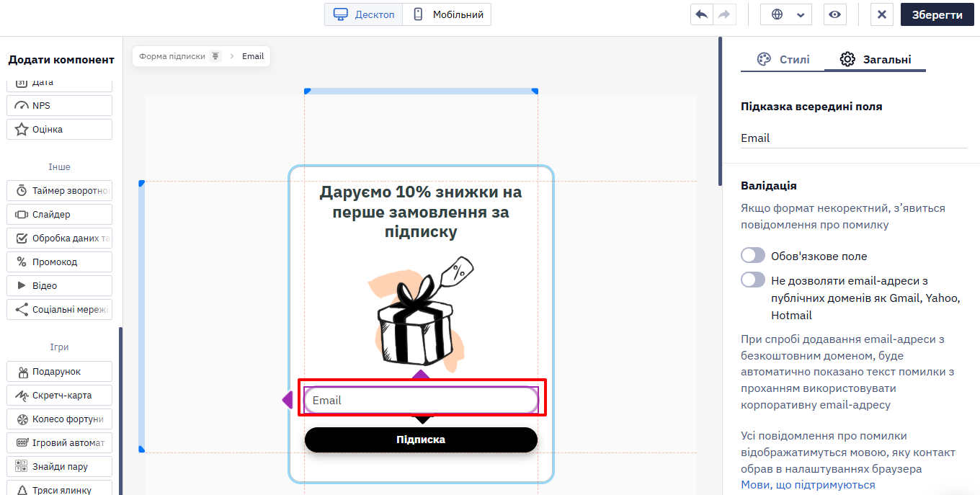Click the Зберегти button
Viewport: 980px width, 495px height.
(937, 14)
